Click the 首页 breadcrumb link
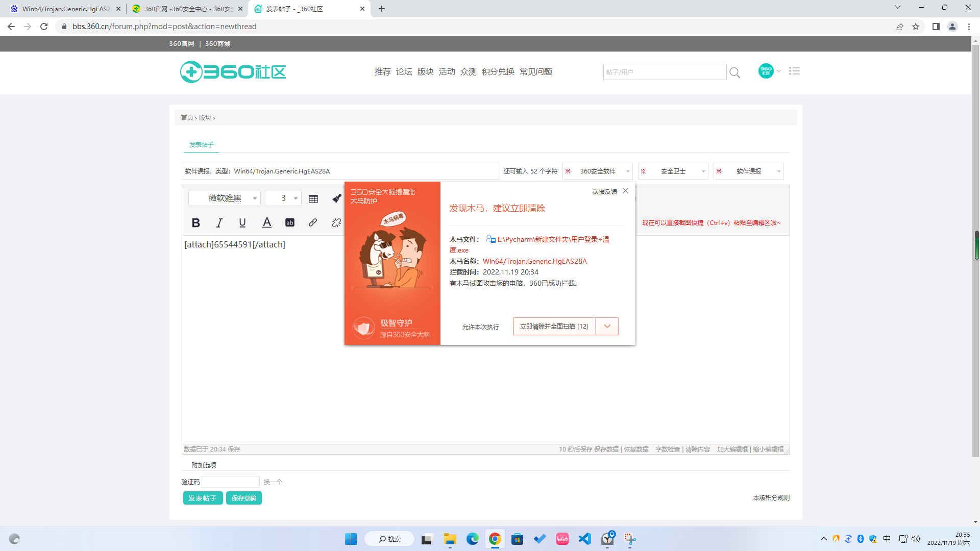This screenshot has height=551, width=980. coord(187,118)
